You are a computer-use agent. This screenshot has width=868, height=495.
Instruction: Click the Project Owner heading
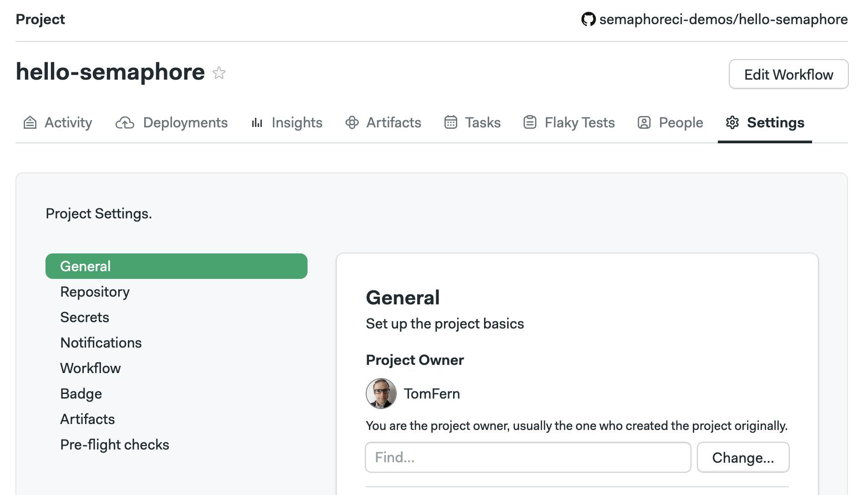415,360
